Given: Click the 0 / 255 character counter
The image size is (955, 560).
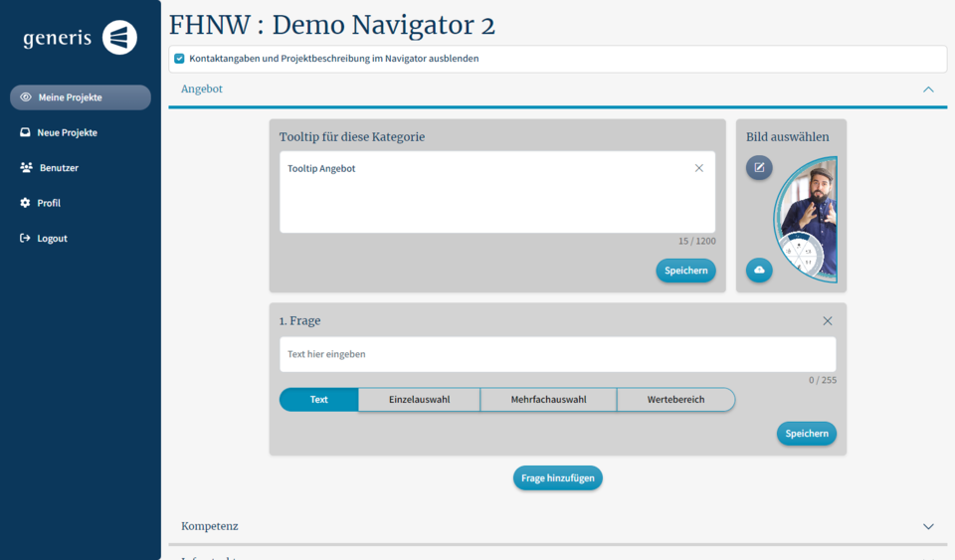Looking at the screenshot, I should click(823, 380).
